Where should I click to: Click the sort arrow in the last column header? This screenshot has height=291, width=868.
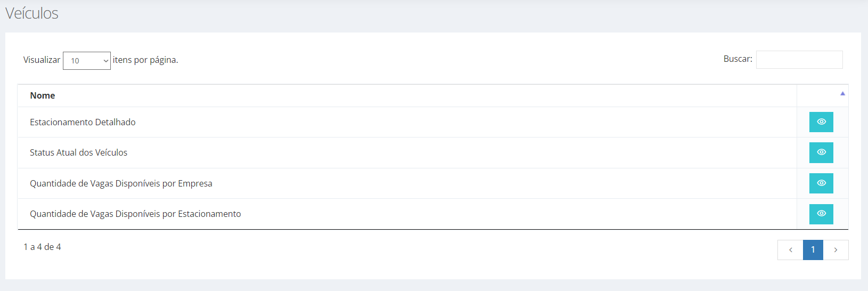(x=842, y=94)
